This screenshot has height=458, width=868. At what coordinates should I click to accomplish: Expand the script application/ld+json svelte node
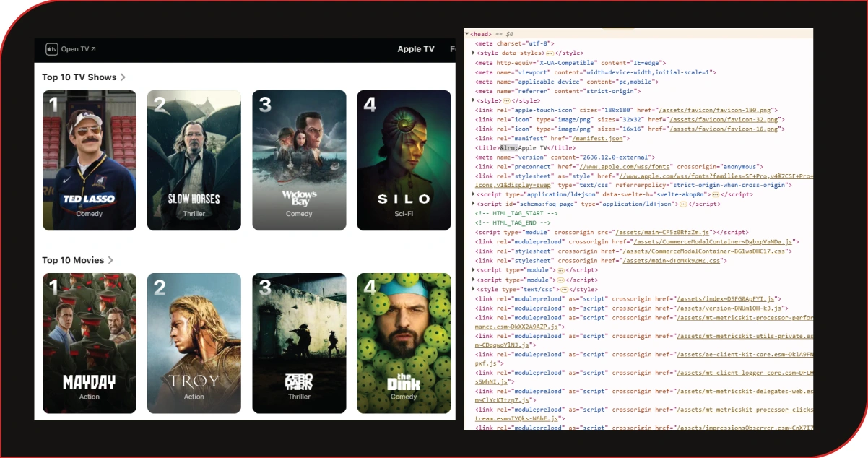pyautogui.click(x=473, y=194)
